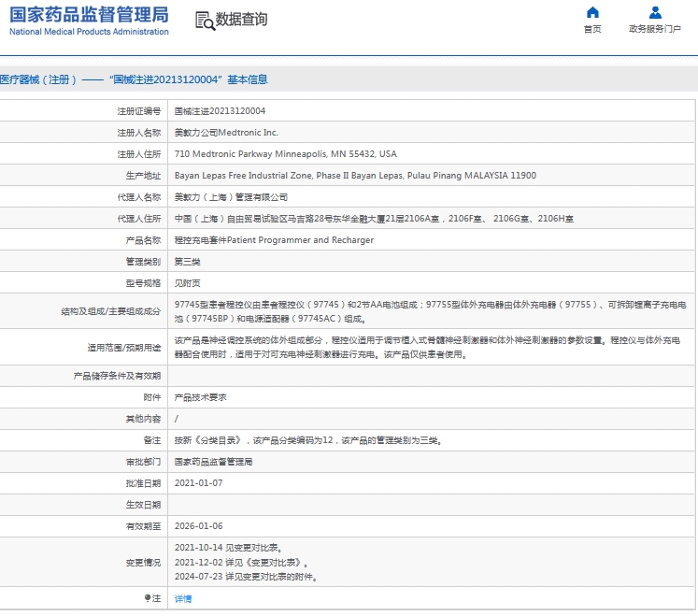Click the Bayan Lepas production address
This screenshot has height=616, width=698.
[x=355, y=176]
